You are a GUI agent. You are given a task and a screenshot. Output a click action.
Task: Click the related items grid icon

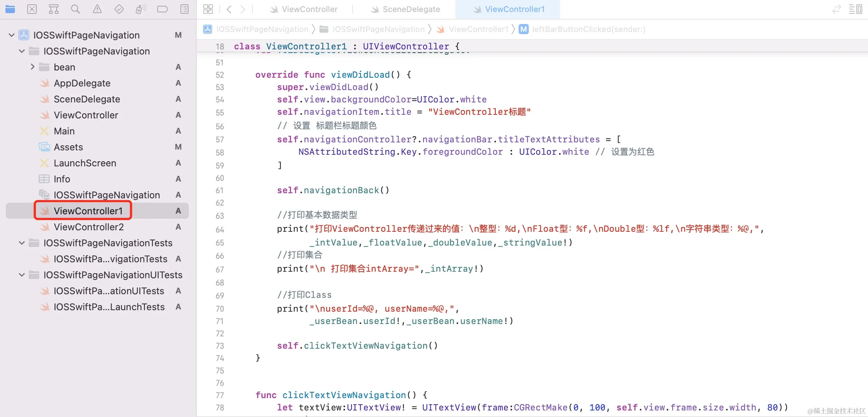(208, 9)
